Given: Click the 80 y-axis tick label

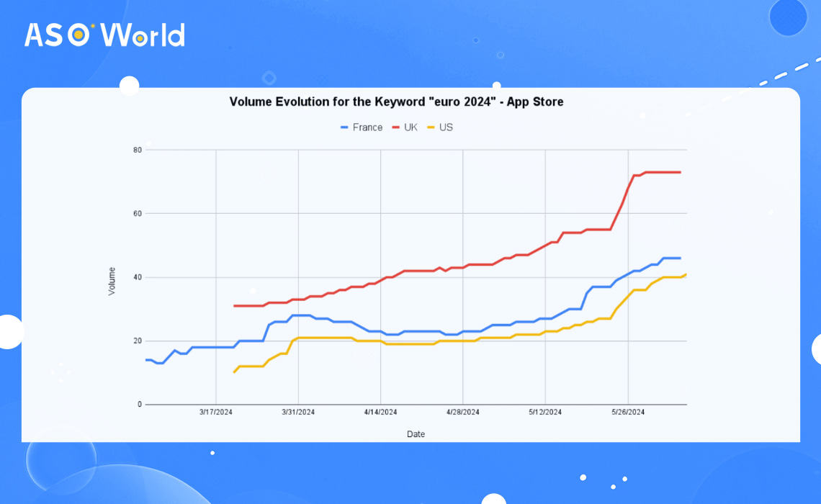Looking at the screenshot, I should point(138,150).
